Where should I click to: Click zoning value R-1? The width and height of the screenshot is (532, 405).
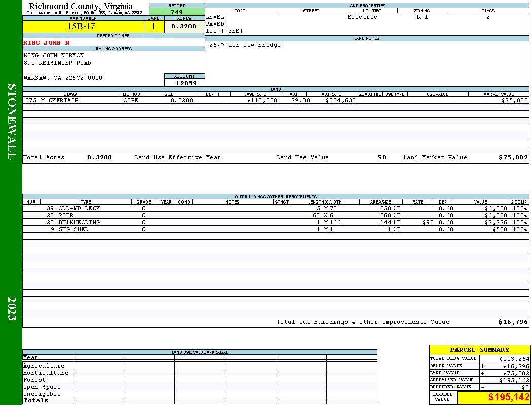click(x=422, y=17)
